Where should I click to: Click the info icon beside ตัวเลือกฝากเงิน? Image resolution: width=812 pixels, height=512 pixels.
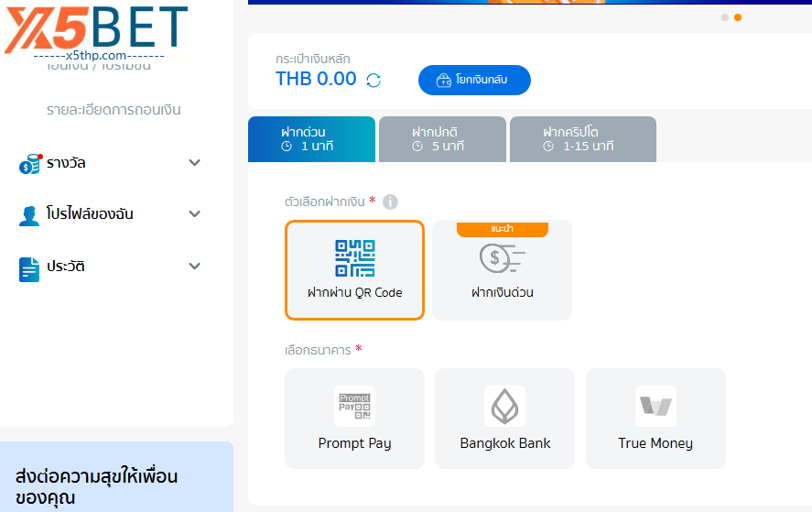390,202
